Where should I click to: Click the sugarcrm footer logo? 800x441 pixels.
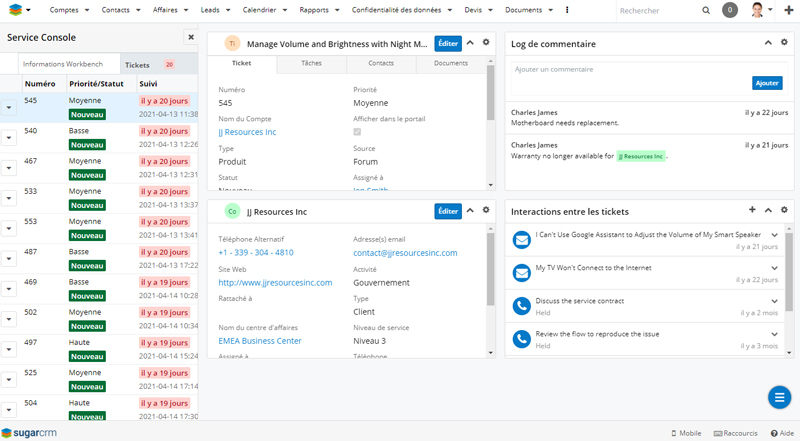pyautogui.click(x=29, y=433)
